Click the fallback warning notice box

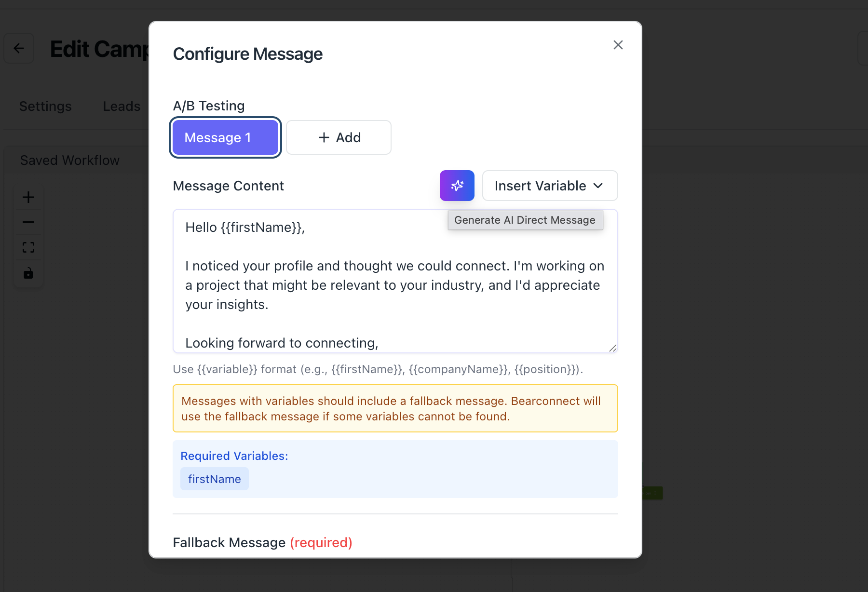395,408
